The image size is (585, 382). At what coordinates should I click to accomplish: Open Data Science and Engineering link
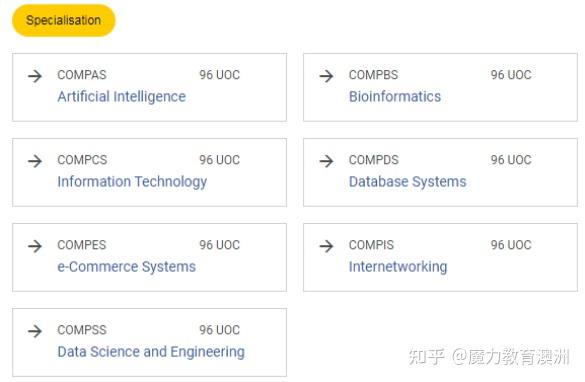point(151,352)
